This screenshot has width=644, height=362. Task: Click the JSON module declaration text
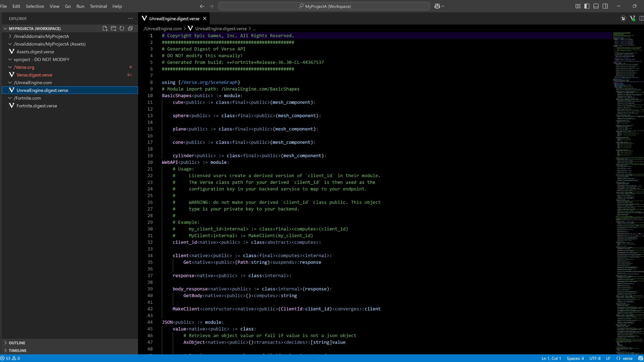pyautogui.click(x=193, y=322)
